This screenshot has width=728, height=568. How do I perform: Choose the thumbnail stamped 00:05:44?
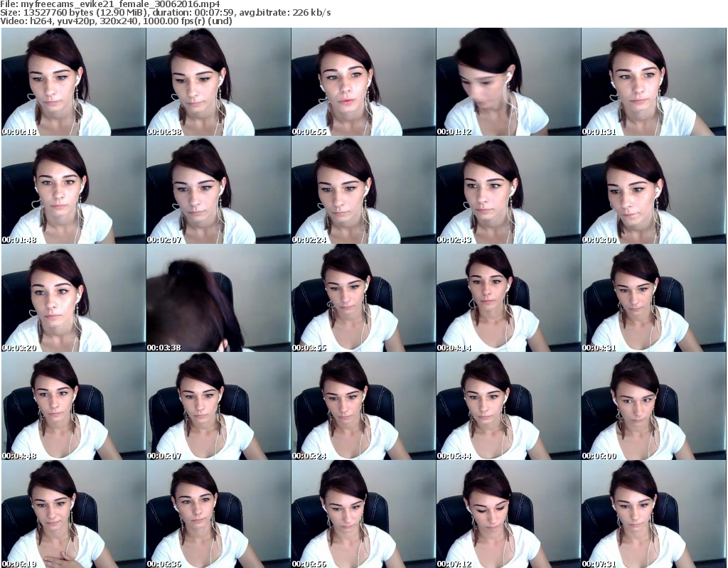(508, 406)
